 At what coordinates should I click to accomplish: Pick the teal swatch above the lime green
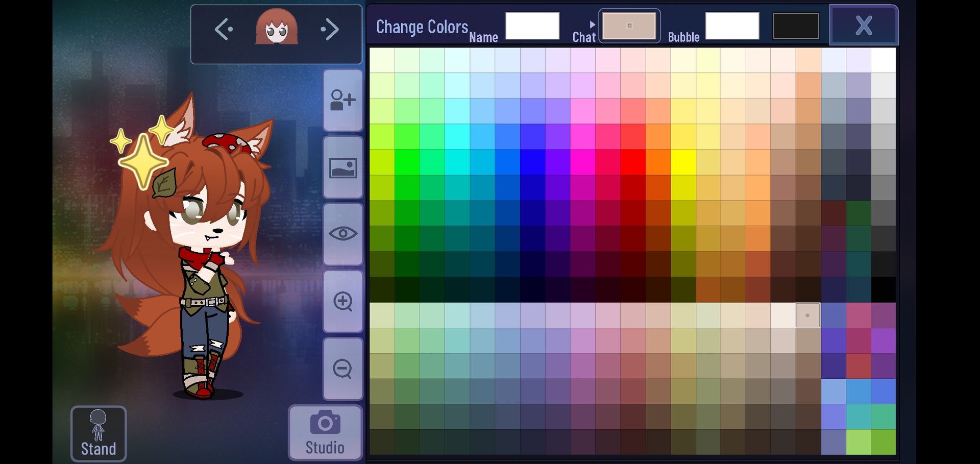coord(859,417)
